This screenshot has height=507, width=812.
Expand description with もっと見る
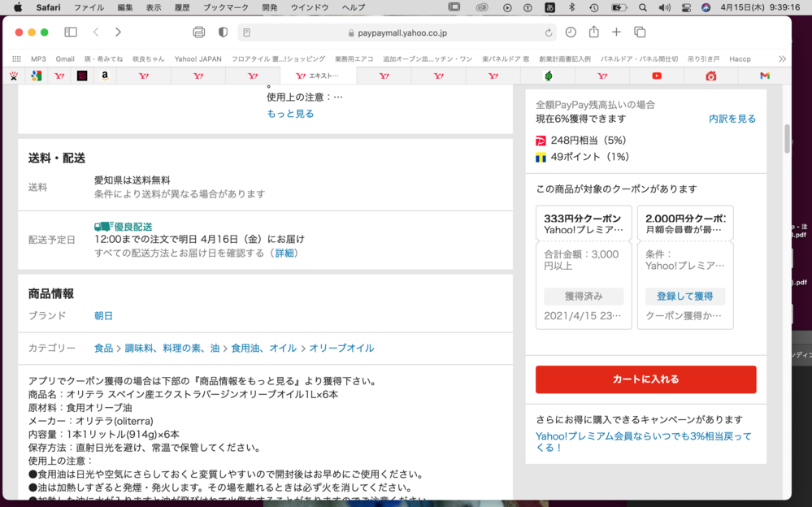[290, 114]
